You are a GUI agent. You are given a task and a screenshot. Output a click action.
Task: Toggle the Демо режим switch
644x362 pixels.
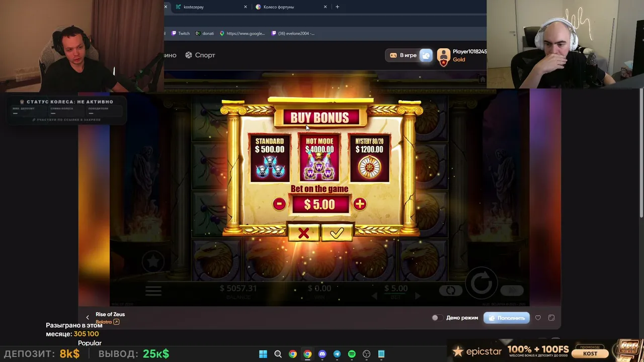(x=437, y=318)
